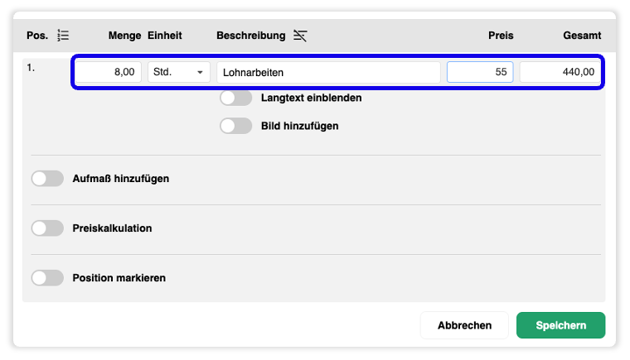The height and width of the screenshot is (360, 630).
Task: Click the Speichern button
Action: click(x=560, y=325)
